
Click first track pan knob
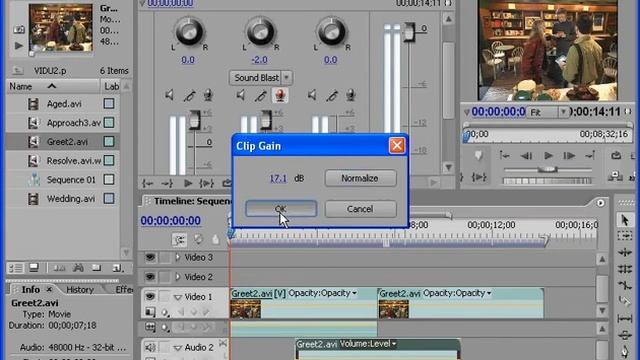click(189, 31)
